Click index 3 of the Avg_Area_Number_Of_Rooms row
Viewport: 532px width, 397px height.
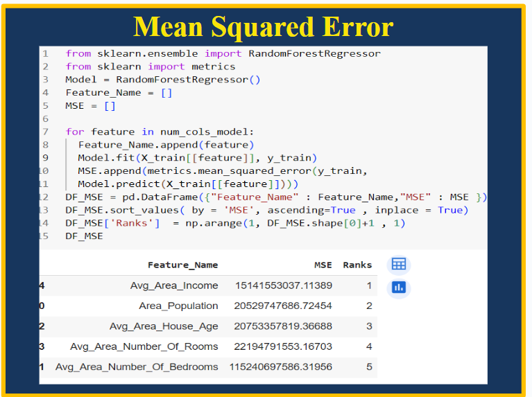point(42,346)
